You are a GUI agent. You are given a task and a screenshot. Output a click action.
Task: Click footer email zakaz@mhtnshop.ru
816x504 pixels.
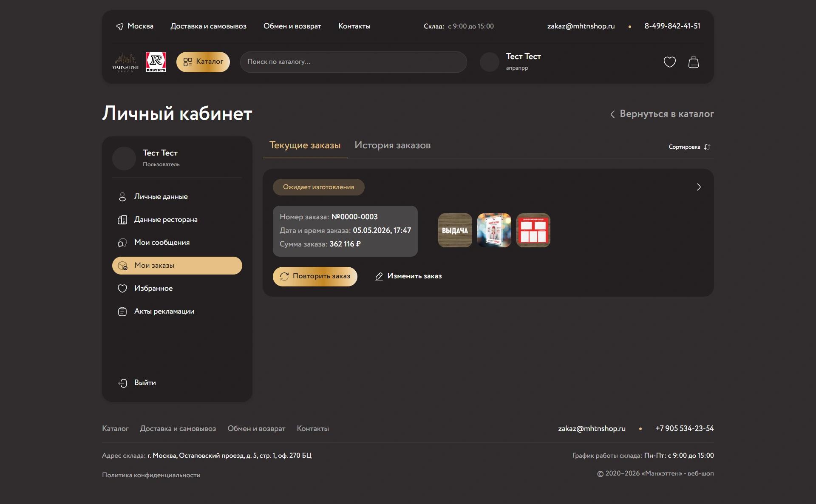[592, 429]
